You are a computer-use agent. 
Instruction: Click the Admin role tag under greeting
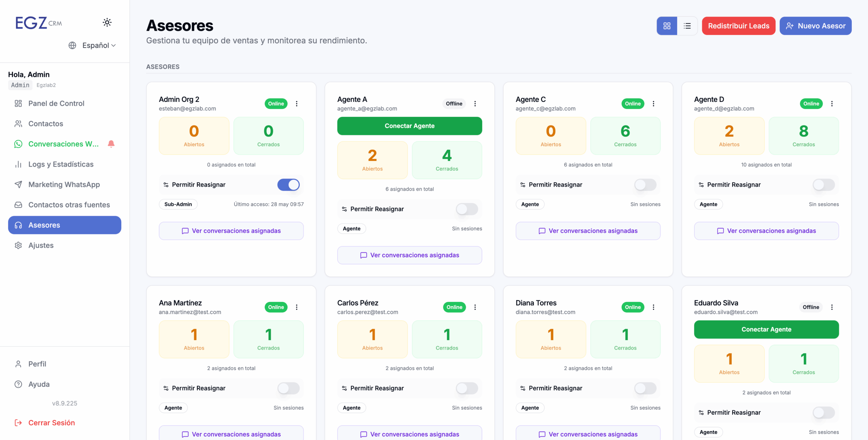pyautogui.click(x=20, y=85)
